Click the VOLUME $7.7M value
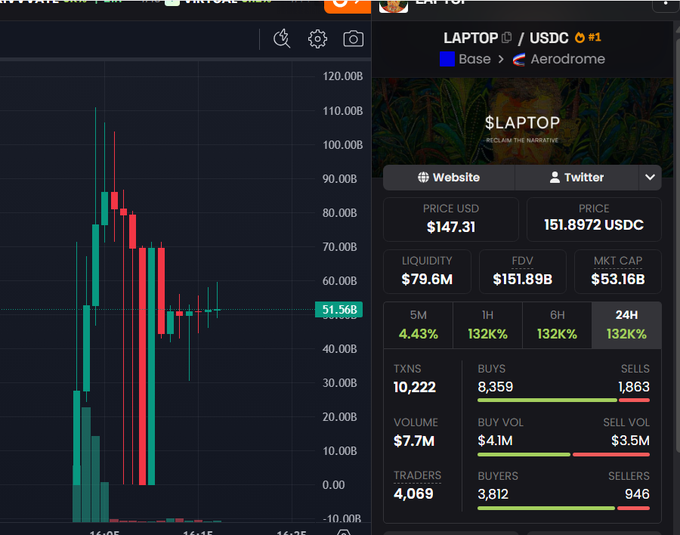The width and height of the screenshot is (680, 535). coord(414,441)
